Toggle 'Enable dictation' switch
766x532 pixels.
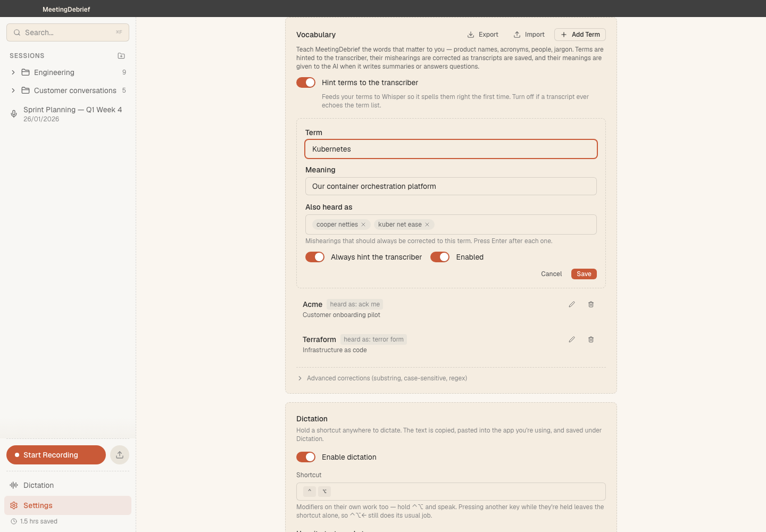coord(306,457)
